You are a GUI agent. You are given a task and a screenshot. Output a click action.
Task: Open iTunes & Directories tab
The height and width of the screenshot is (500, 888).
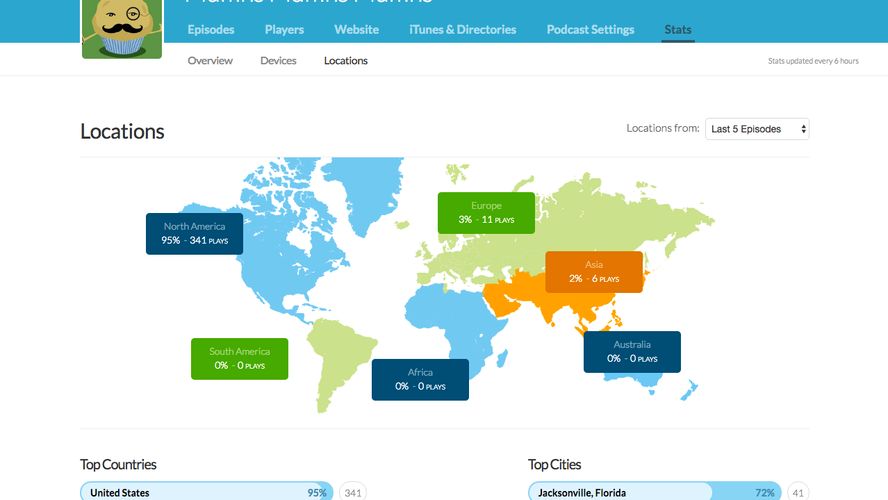[462, 29]
